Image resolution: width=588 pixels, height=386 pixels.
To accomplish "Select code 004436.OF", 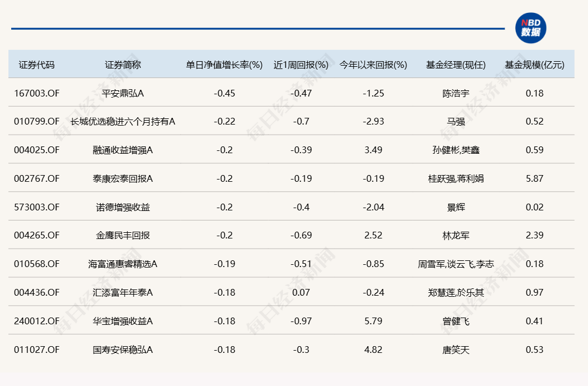I will click(37, 292).
